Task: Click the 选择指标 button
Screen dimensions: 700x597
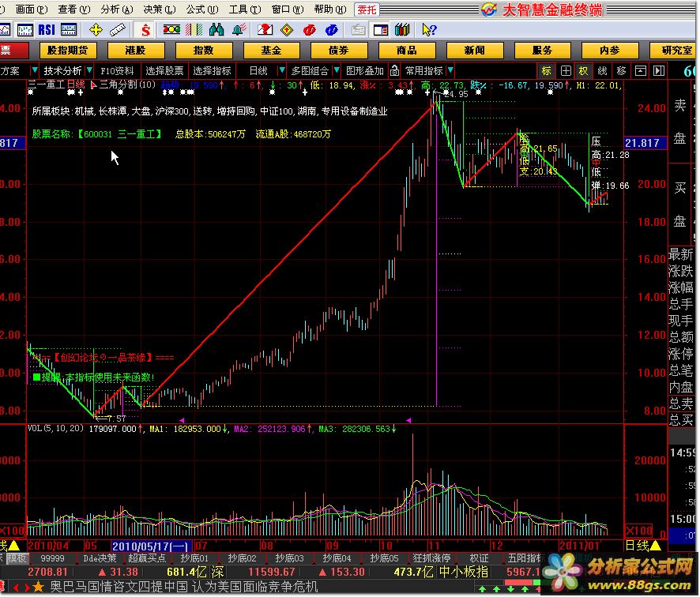Action: click(212, 70)
